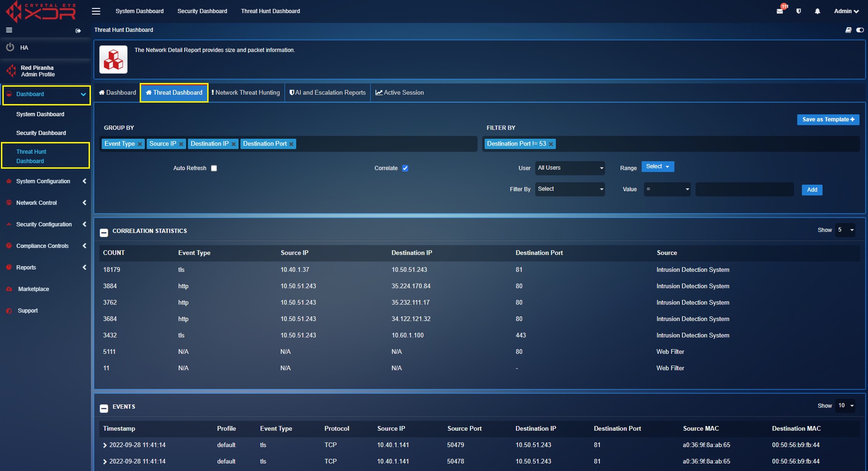The height and width of the screenshot is (471, 868).
Task: Expand first 2022-09-28 11:41:14 event row
Action: (105, 445)
